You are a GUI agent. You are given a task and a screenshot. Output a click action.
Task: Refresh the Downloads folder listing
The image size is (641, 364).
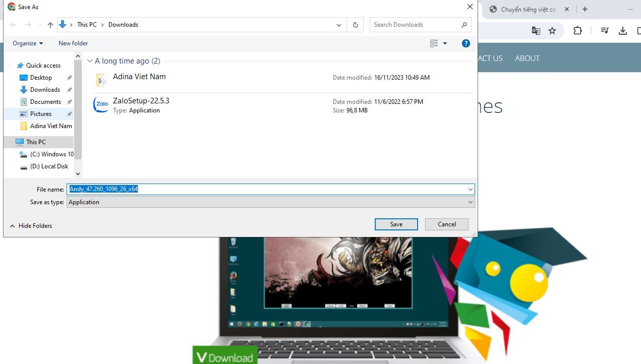pyautogui.click(x=356, y=25)
